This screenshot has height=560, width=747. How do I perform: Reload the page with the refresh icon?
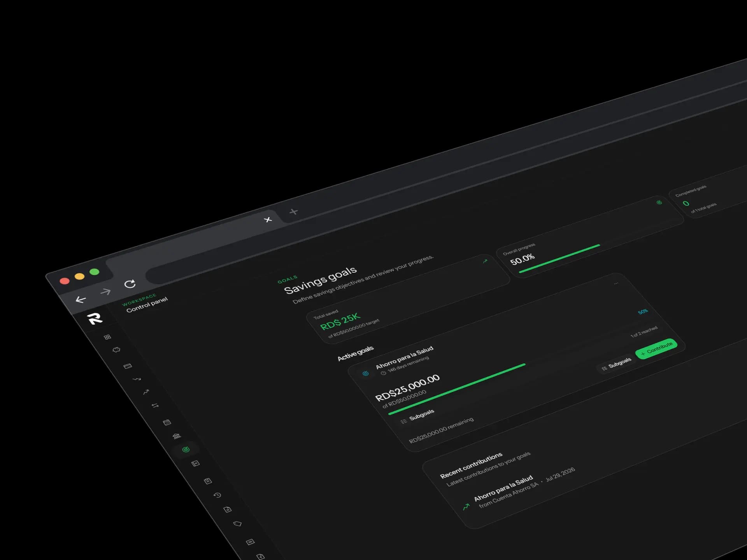pos(130,284)
